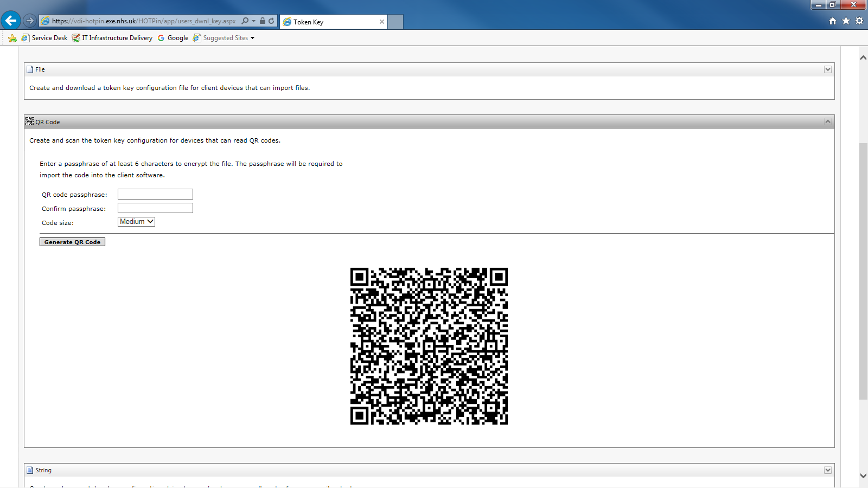Click the String section icon
The width and height of the screenshot is (868, 488).
click(30, 470)
